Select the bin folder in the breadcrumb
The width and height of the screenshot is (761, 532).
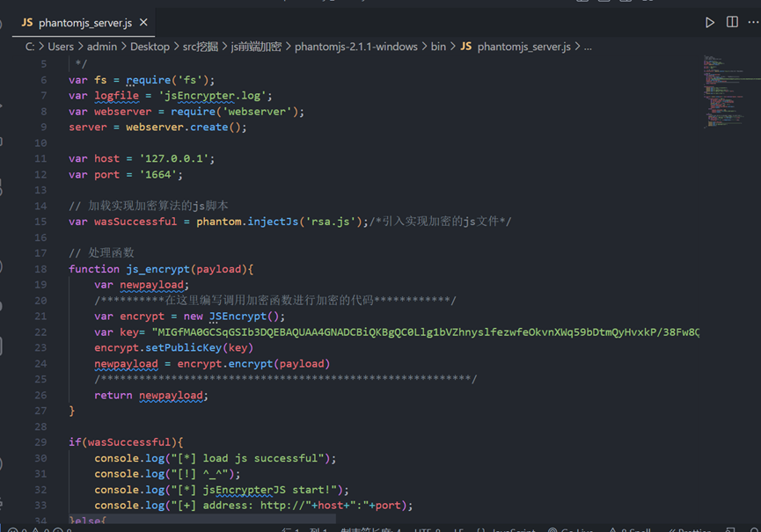[x=438, y=47]
